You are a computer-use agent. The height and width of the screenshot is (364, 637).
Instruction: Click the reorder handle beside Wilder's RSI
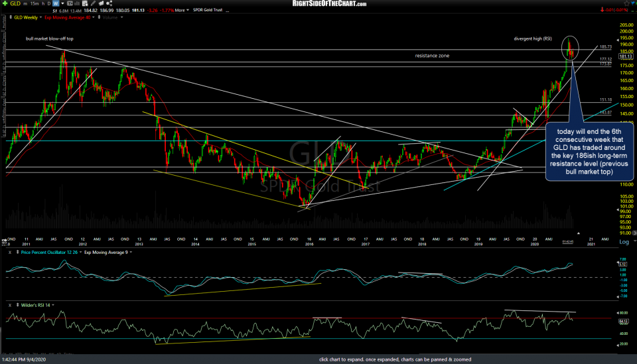coord(17,305)
